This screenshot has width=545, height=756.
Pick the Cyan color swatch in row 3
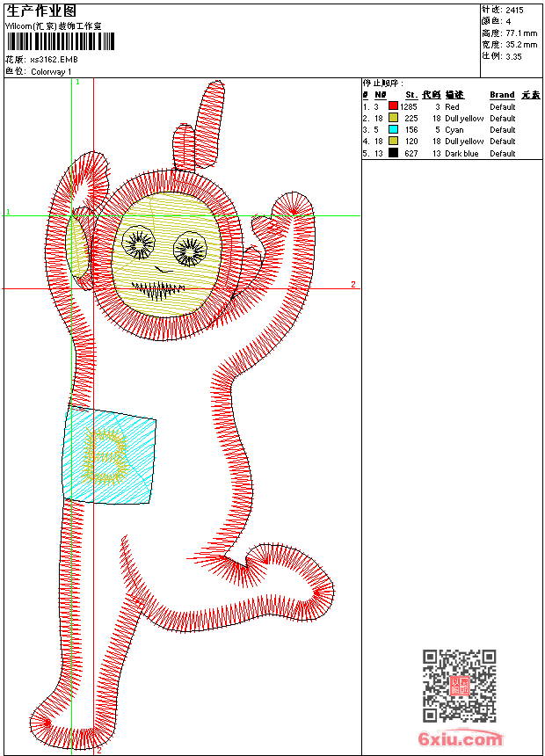394,129
